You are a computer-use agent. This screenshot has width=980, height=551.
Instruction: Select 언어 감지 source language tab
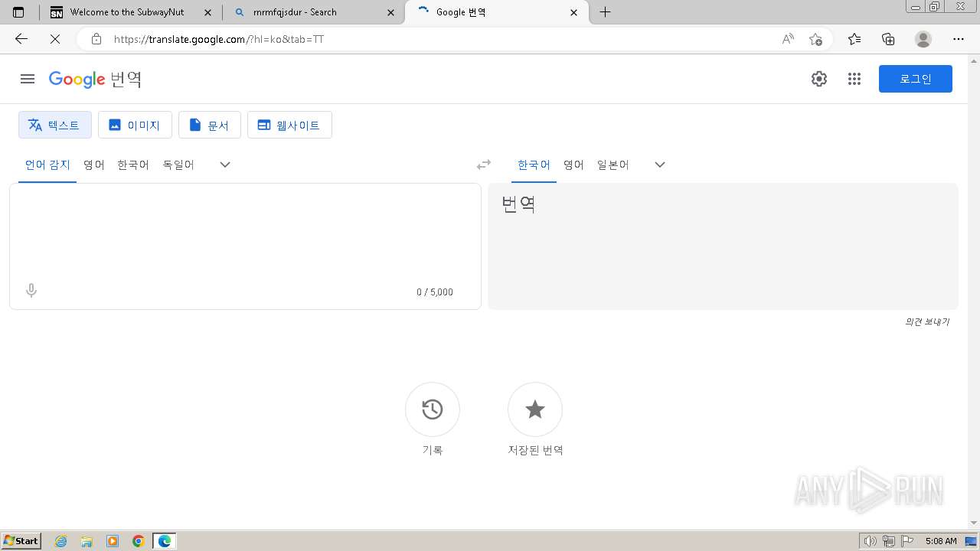tap(47, 165)
